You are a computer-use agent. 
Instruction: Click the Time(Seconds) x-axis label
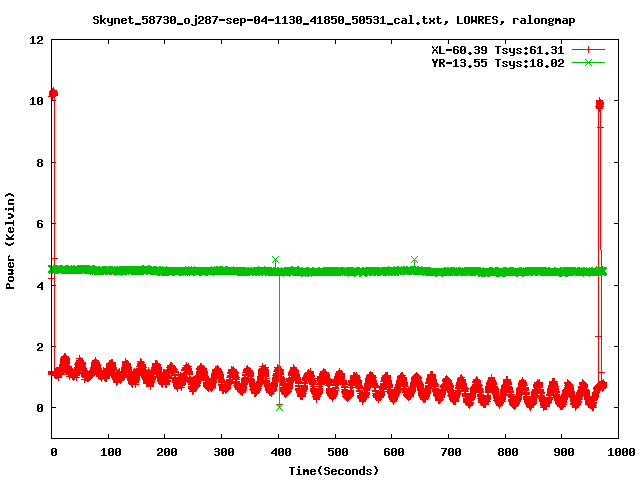pos(333,471)
